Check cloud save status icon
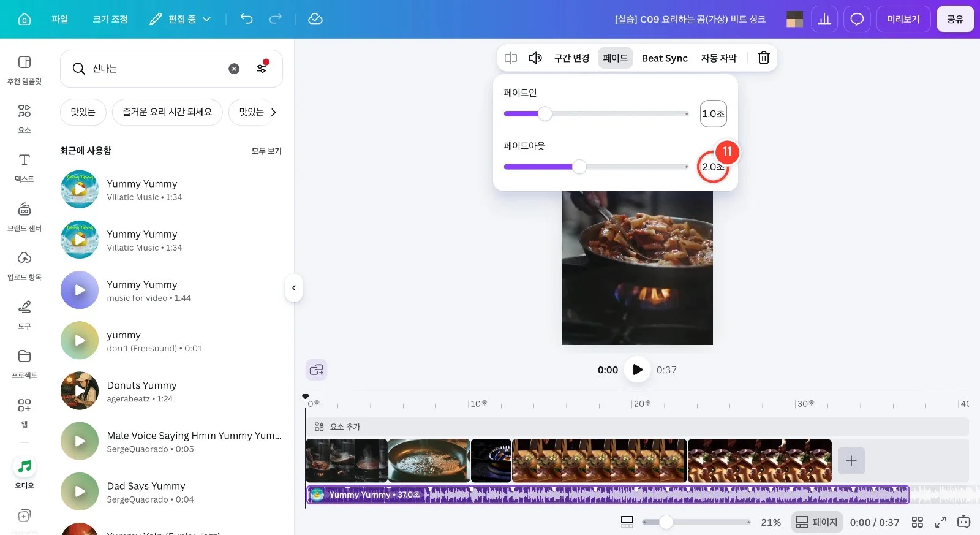 coord(315,19)
